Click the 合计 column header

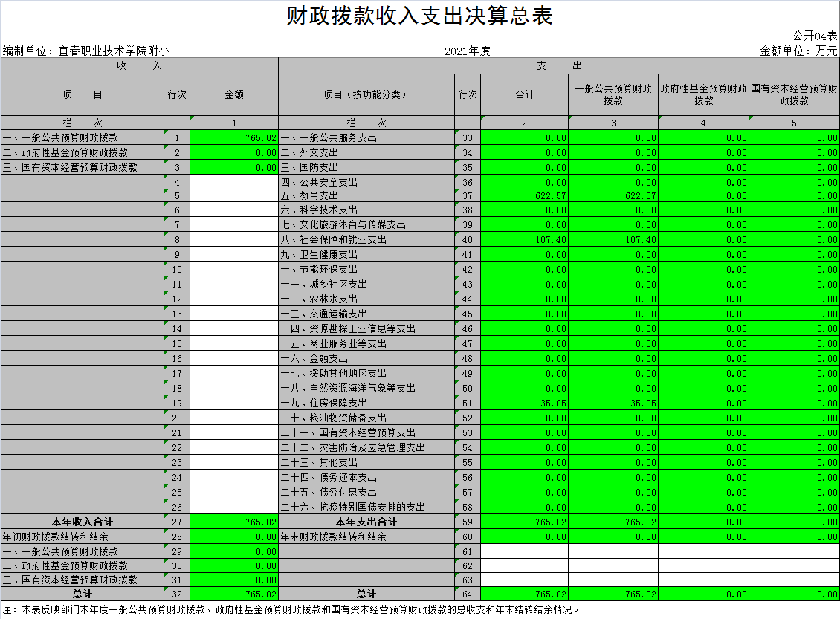[524, 94]
